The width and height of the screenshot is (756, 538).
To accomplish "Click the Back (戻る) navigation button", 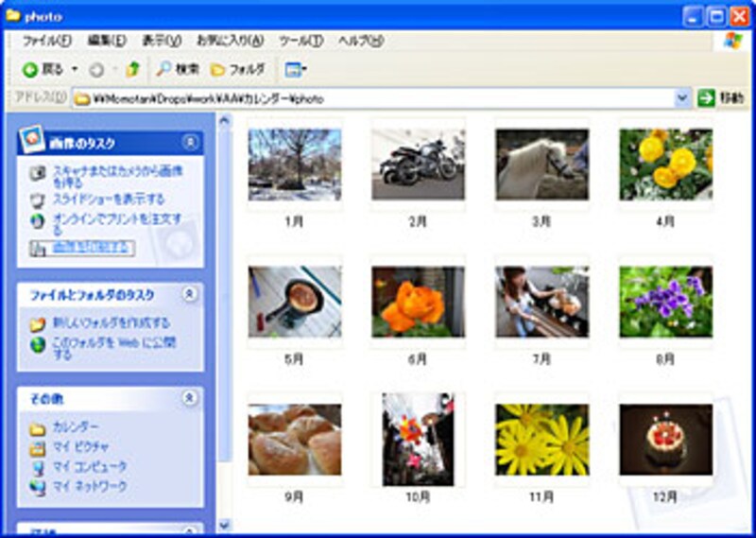I will pos(43,70).
